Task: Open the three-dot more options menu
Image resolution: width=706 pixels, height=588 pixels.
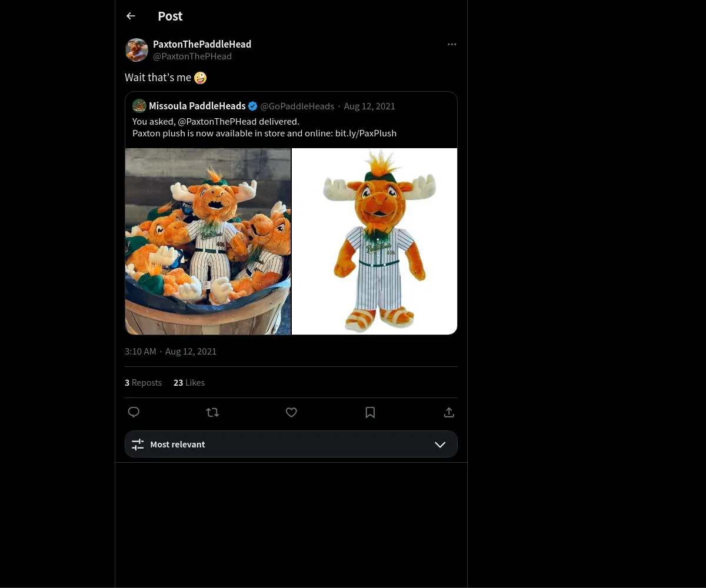Action: [x=452, y=44]
